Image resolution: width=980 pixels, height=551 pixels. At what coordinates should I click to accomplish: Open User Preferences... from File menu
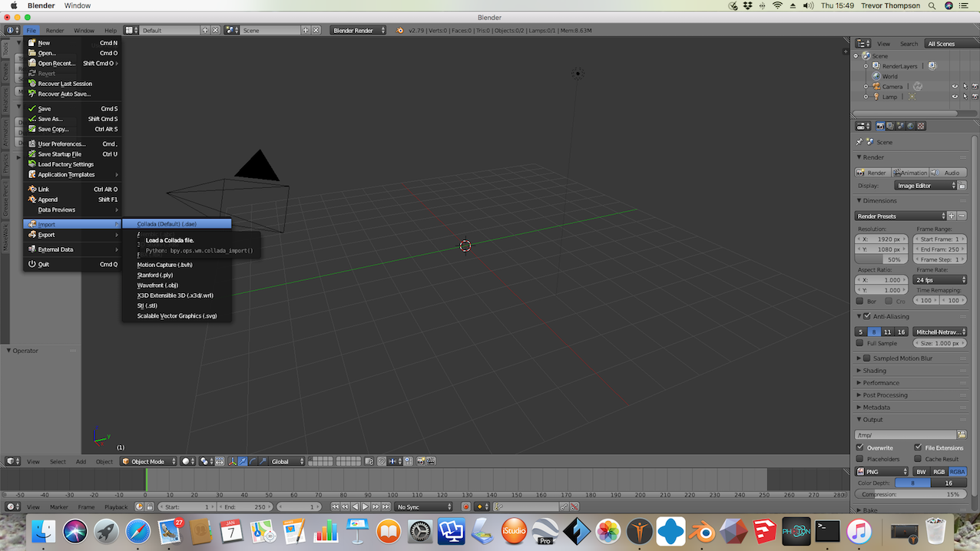72,144
